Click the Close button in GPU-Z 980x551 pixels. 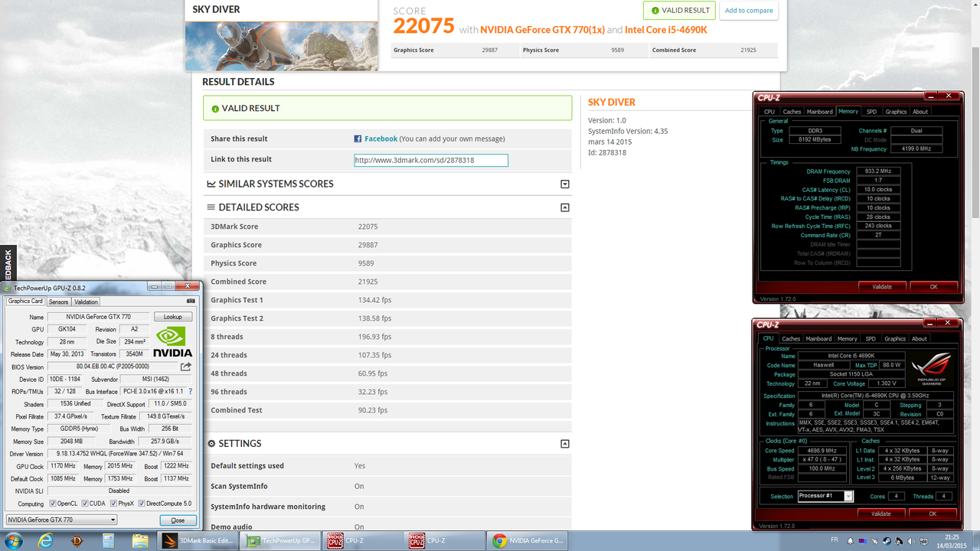click(178, 520)
